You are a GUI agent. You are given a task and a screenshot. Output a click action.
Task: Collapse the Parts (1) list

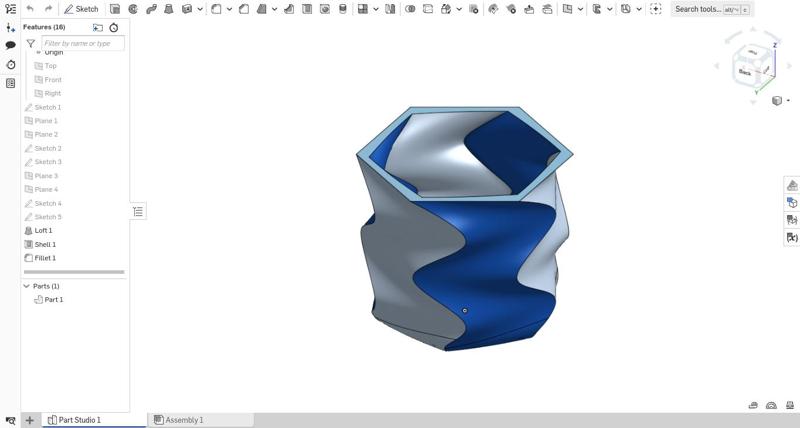[27, 286]
